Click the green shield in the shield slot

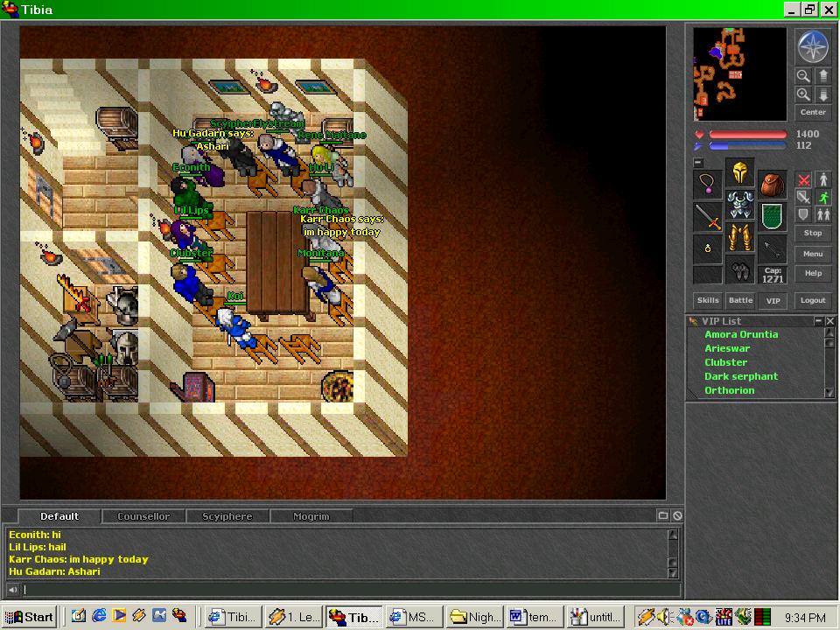773,216
